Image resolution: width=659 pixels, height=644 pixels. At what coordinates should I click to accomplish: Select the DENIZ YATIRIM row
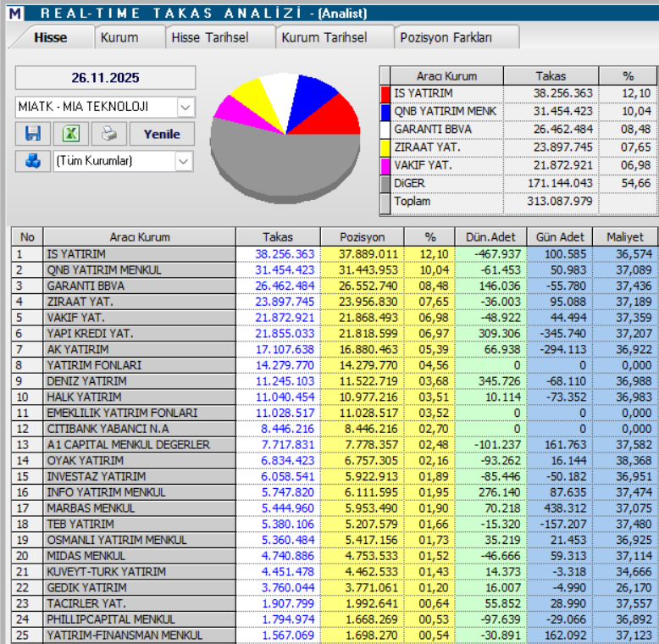pyautogui.click(x=335, y=381)
